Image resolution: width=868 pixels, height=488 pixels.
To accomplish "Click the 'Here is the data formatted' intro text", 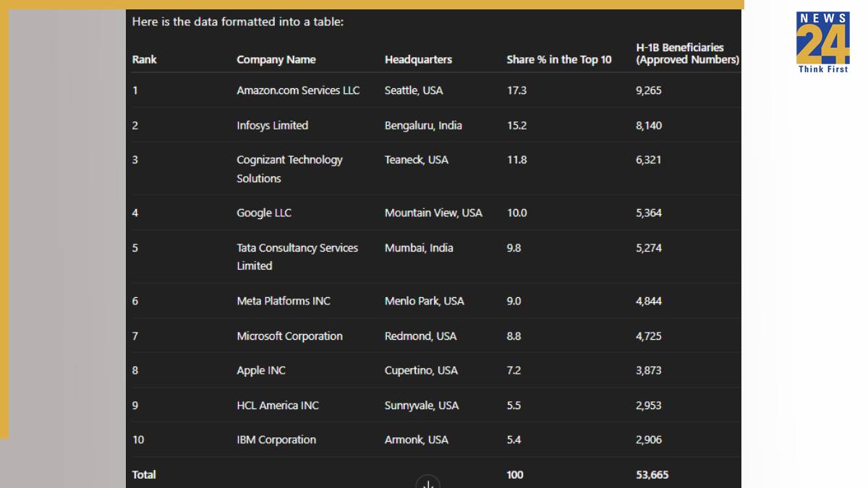I will pos(237,22).
